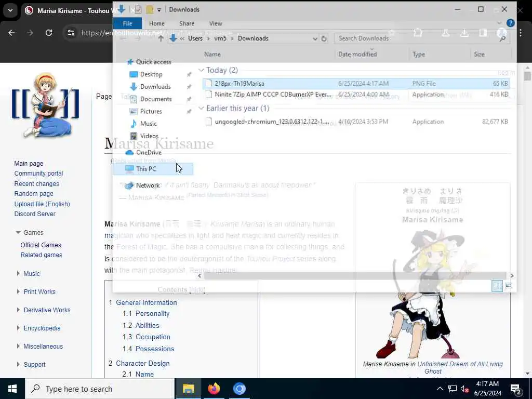Image resolution: width=532 pixels, height=399 pixels.
Task: Reload the browser page
Action: [49, 33]
